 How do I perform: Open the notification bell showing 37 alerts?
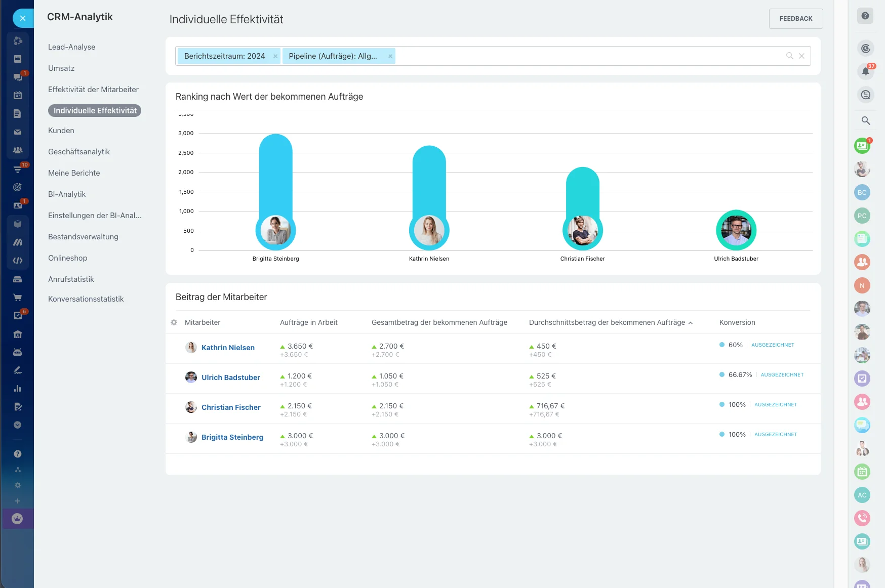click(x=866, y=71)
